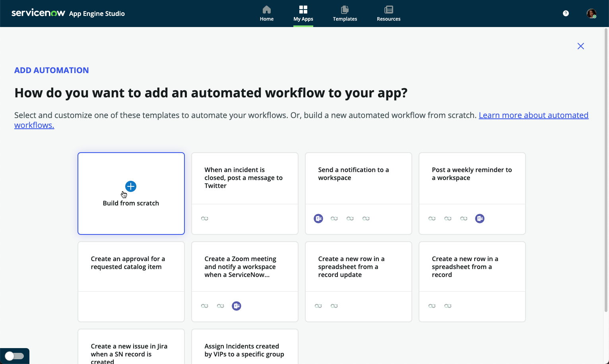Open the Home tab
The height and width of the screenshot is (364, 609).
click(267, 14)
